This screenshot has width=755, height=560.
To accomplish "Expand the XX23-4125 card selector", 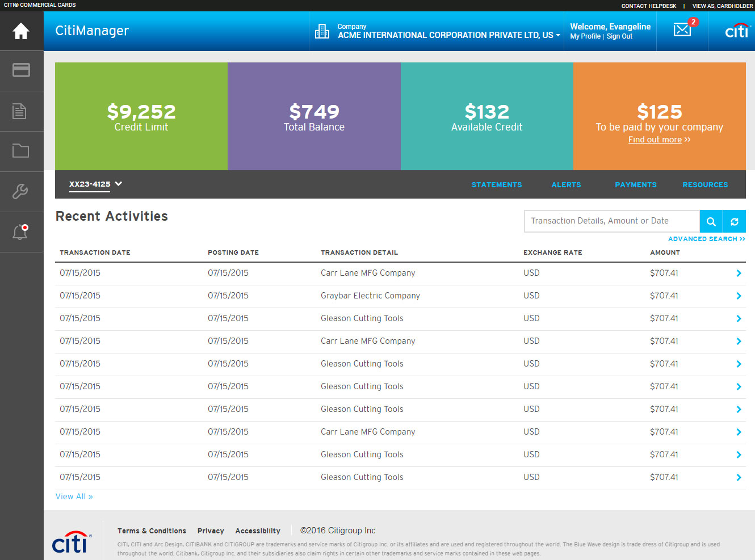I will (95, 184).
